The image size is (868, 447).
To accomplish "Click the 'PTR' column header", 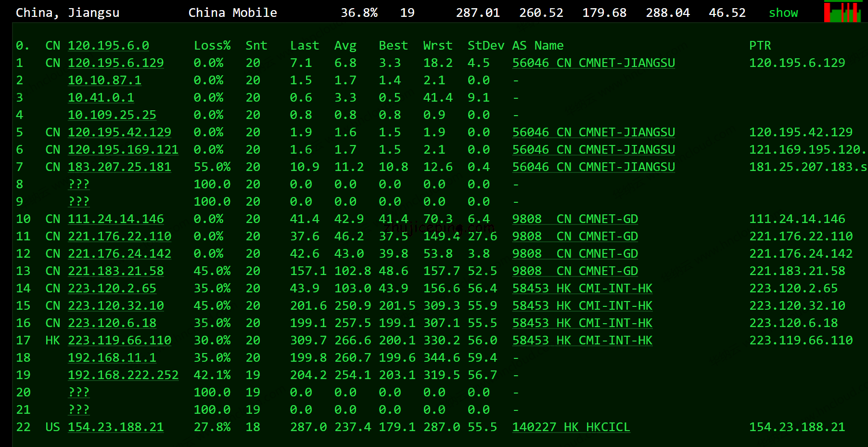I will pyautogui.click(x=760, y=46).
